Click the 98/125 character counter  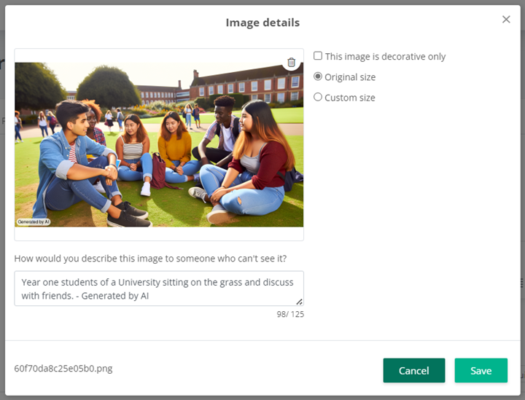(290, 314)
